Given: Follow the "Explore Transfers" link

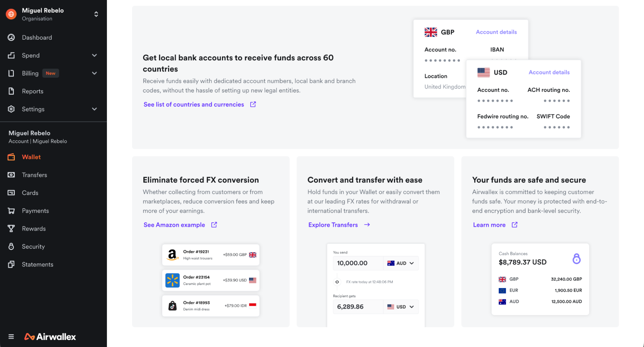Looking at the screenshot, I should (x=333, y=225).
